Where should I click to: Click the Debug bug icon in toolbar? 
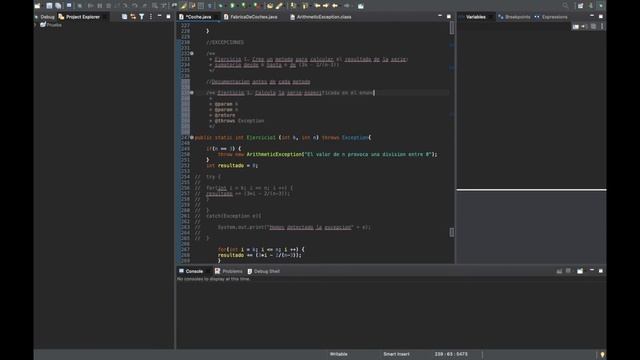pyautogui.click(x=221, y=6)
